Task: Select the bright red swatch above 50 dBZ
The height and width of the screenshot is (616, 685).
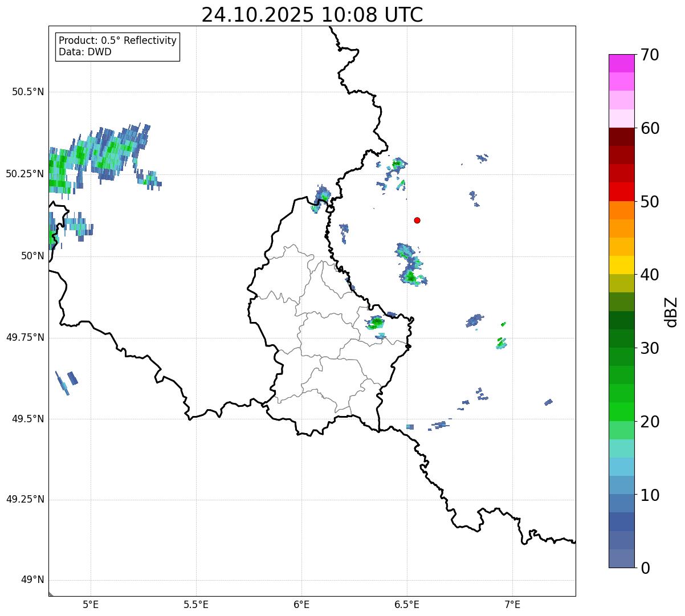Action: (621, 191)
